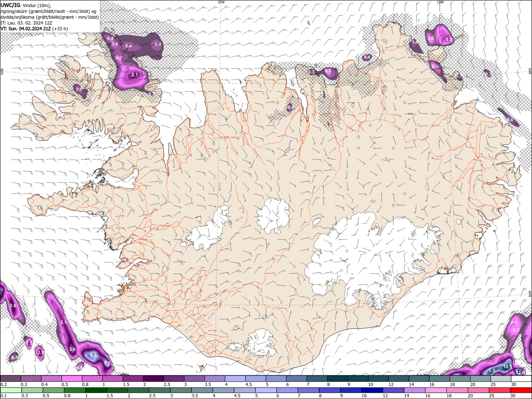Viewport: 532px width, 399px height.
Task: Click the 1.2 value off the northeast coast
Action: [449, 40]
